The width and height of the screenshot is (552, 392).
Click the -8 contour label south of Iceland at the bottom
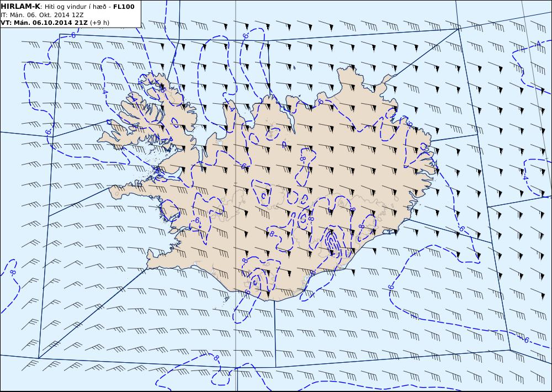[x=216, y=358]
